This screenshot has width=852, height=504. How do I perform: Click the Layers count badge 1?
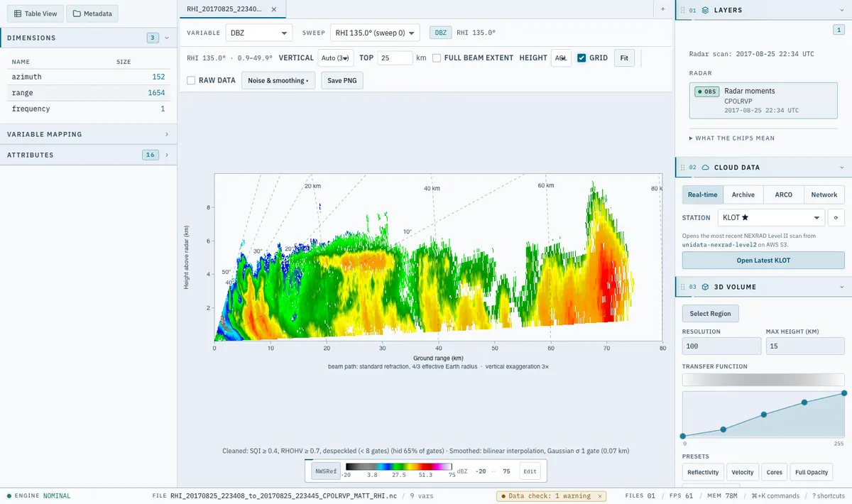(x=838, y=30)
